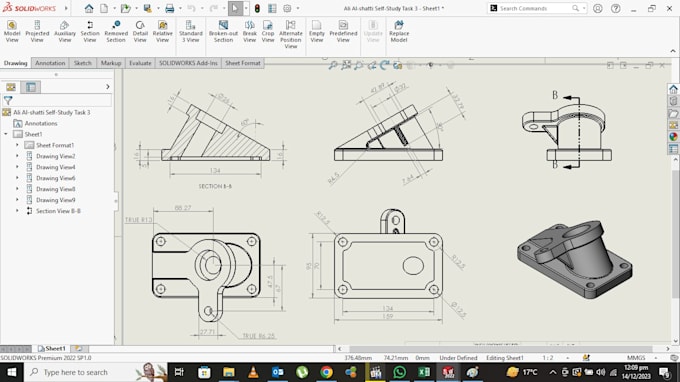Expand Drawing View9 in the tree
The image size is (680, 382).
point(17,200)
